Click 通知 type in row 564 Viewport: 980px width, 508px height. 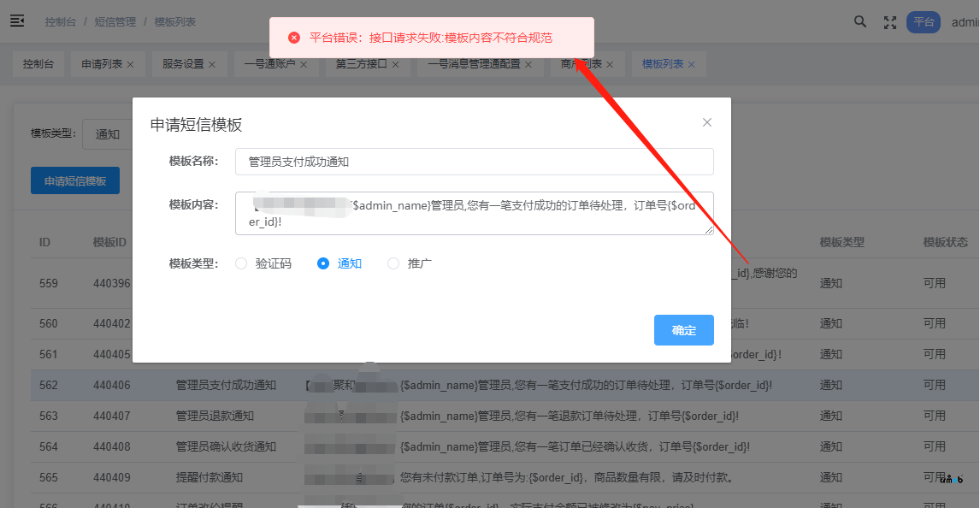pyautogui.click(x=831, y=446)
